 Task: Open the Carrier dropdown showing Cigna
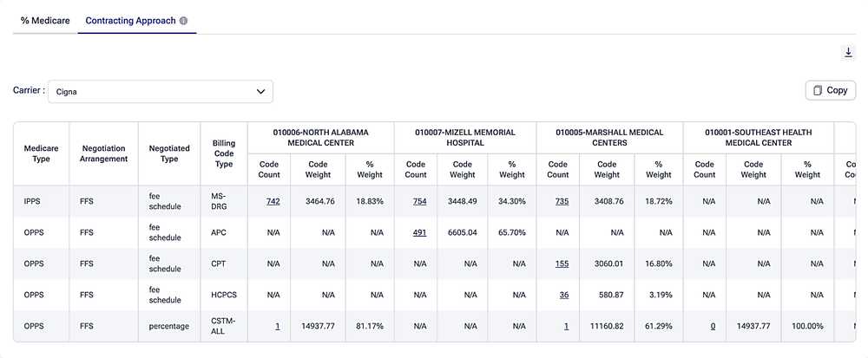click(x=161, y=92)
